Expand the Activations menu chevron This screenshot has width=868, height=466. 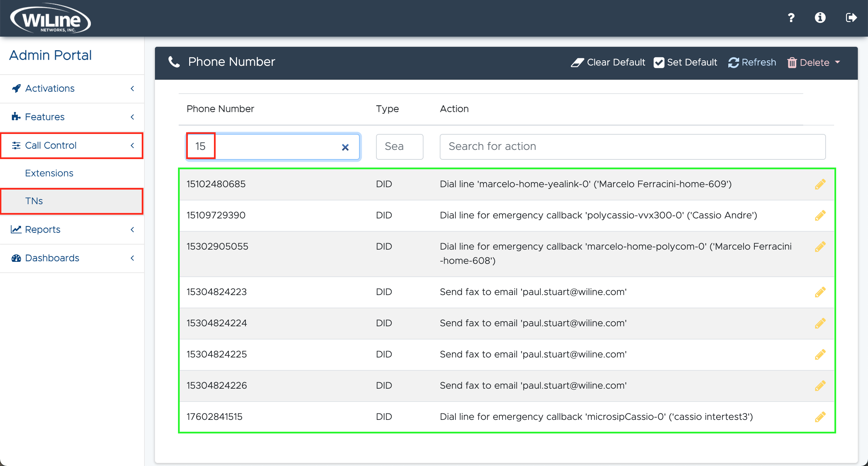coord(132,89)
